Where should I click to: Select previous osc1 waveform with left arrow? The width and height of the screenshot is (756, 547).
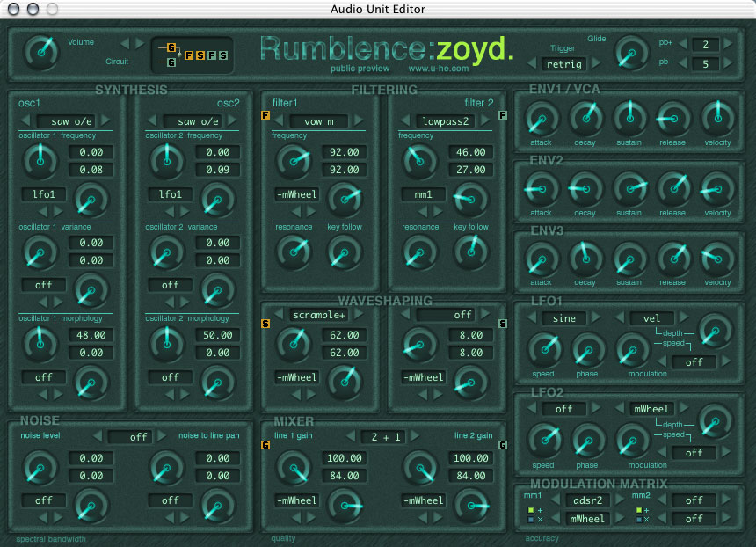coord(26,120)
